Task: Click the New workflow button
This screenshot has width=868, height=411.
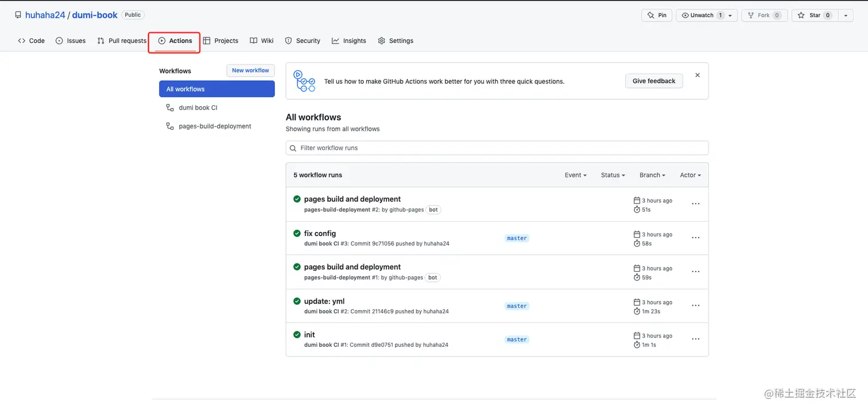Action: click(250, 71)
